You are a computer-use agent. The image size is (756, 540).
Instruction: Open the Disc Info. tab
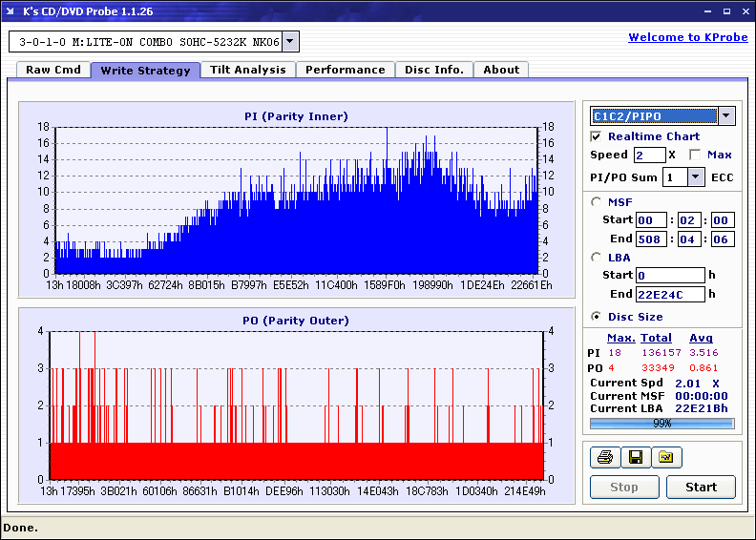pos(433,70)
